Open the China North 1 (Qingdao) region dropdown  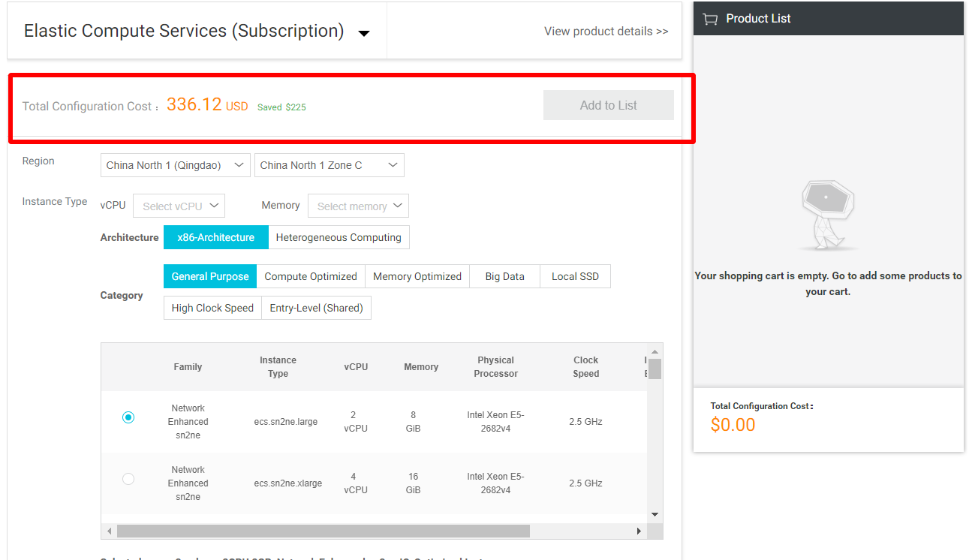click(175, 164)
